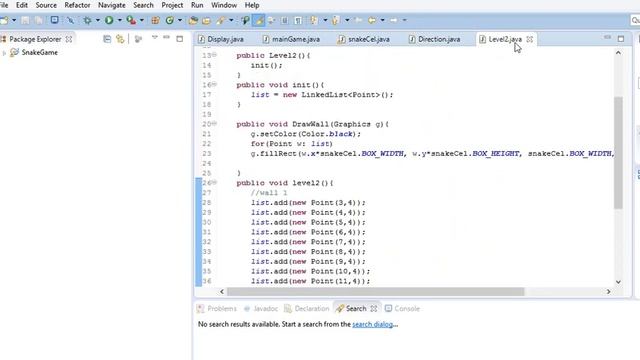Screen dimensions: 640x360
Task: Switch to the Display.java editor tab
Action: click(x=221, y=39)
